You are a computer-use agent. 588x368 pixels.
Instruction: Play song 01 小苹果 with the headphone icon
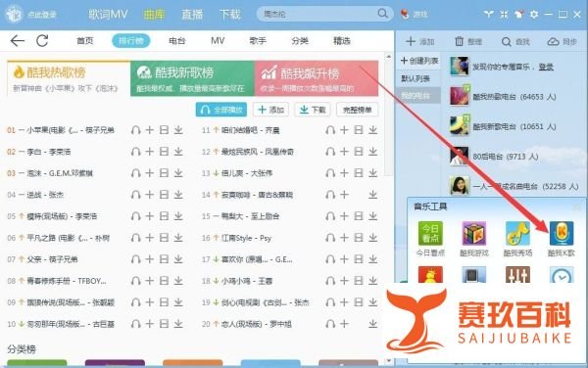(x=136, y=130)
